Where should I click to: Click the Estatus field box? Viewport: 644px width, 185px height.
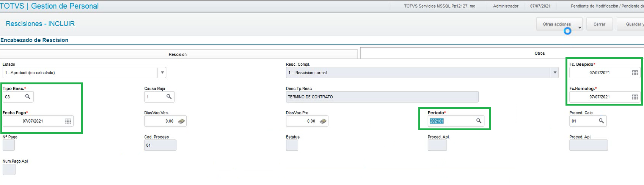point(292,145)
